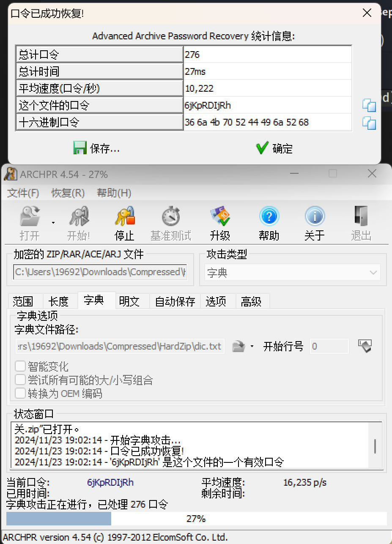Image resolution: width=392 pixels, height=544 pixels.
Task: Click the 开始行号 input field
Action: (329, 346)
